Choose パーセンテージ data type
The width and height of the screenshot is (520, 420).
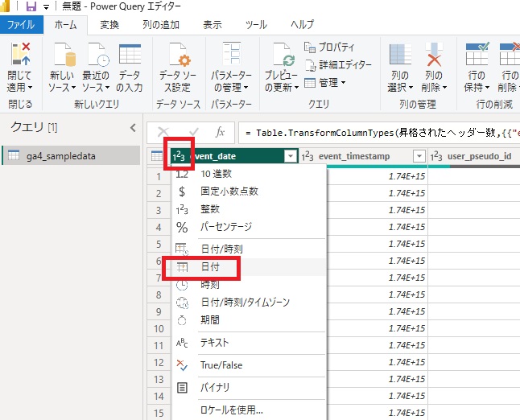point(249,227)
